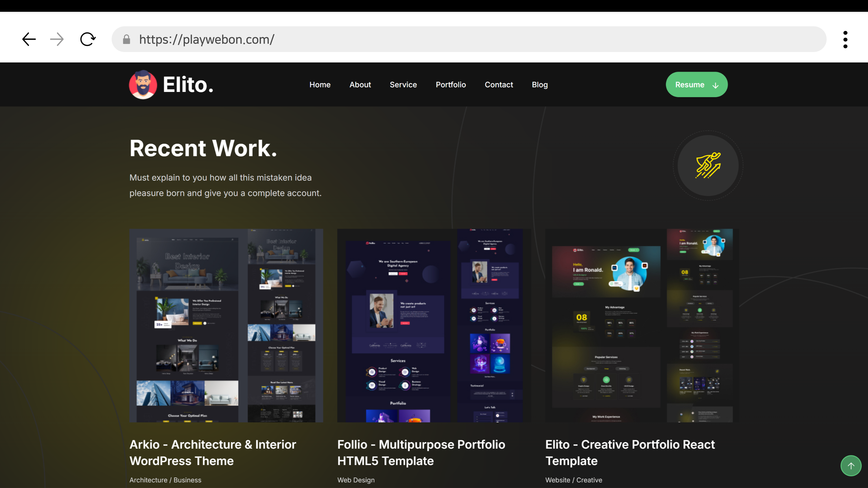Viewport: 868px width, 488px height.
Task: Click the padlock site security icon
Action: tap(126, 39)
